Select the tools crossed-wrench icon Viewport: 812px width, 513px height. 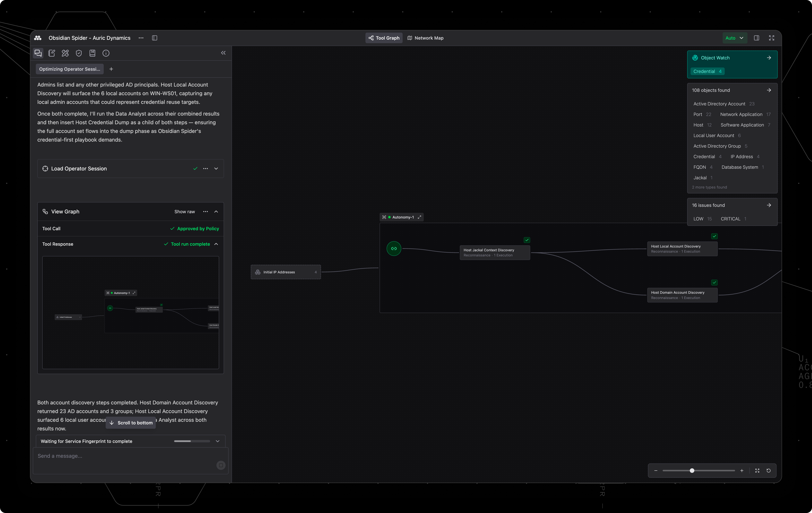(65, 53)
